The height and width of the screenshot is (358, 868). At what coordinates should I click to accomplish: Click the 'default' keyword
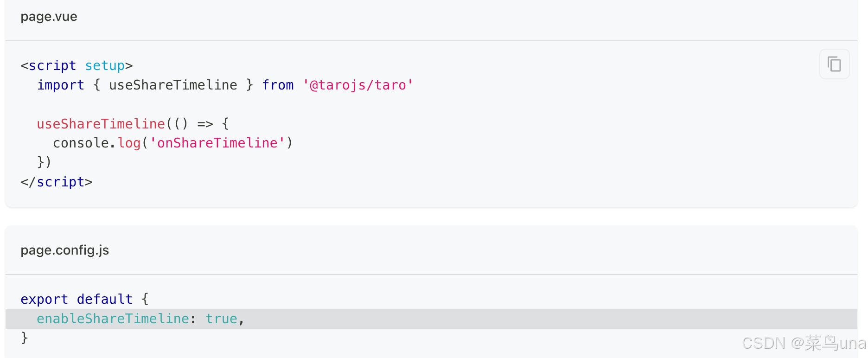pyautogui.click(x=105, y=300)
